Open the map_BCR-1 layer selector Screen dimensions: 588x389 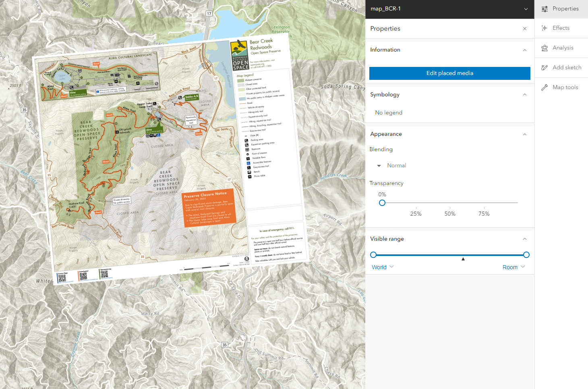[526, 9]
